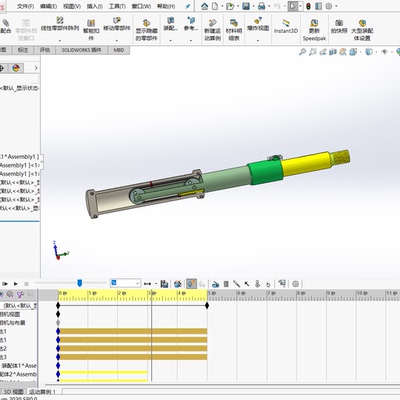This screenshot has width=400, height=400.
Task: Switch to SOLIDWORKS 插件 tab
Action: point(81,50)
